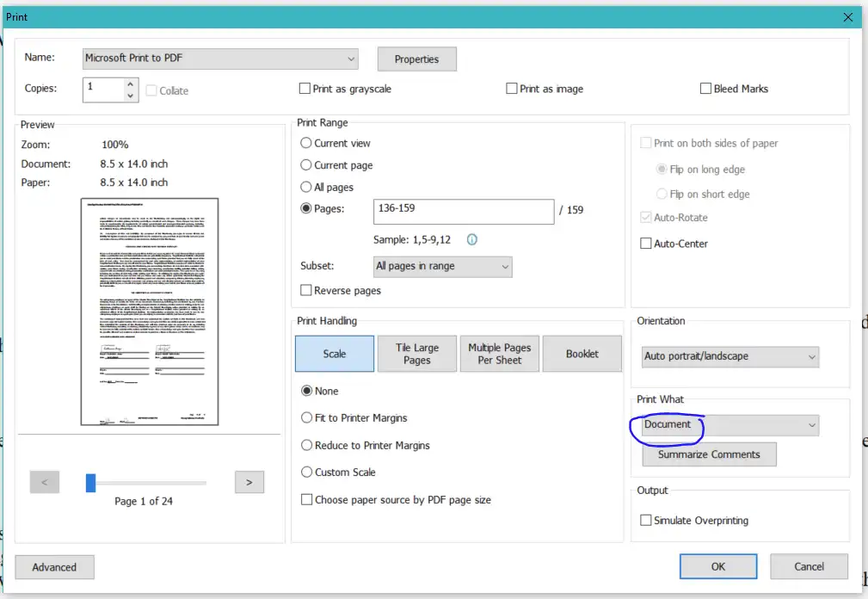Click the Properties button
The width and height of the screenshot is (868, 599).
416,59
